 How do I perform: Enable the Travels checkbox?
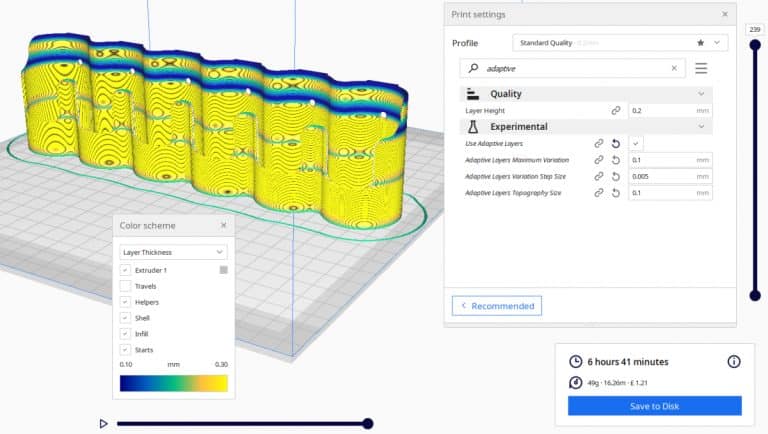click(125, 286)
